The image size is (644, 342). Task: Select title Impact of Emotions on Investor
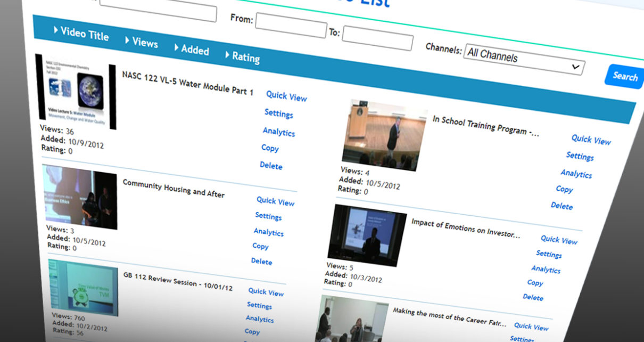pos(465,229)
